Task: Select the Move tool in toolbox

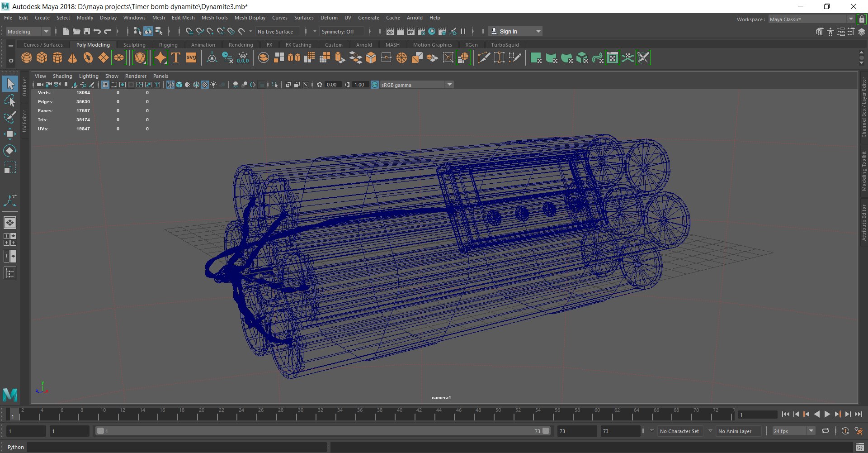Action: [x=10, y=134]
